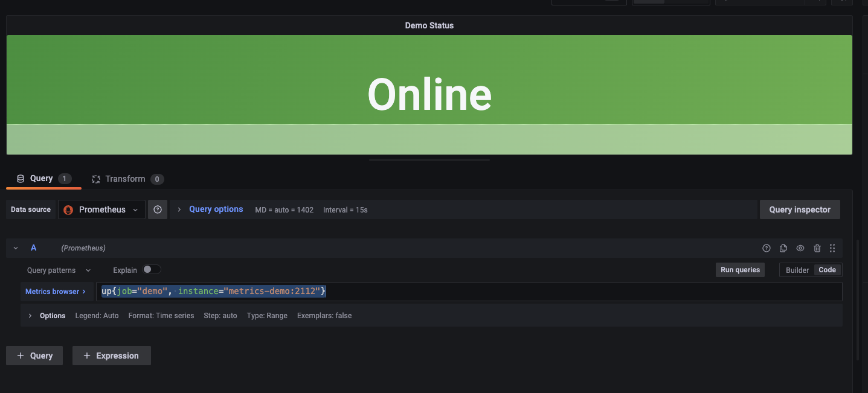Switch query editor to Builder mode
The width and height of the screenshot is (868, 393).
[797, 270]
